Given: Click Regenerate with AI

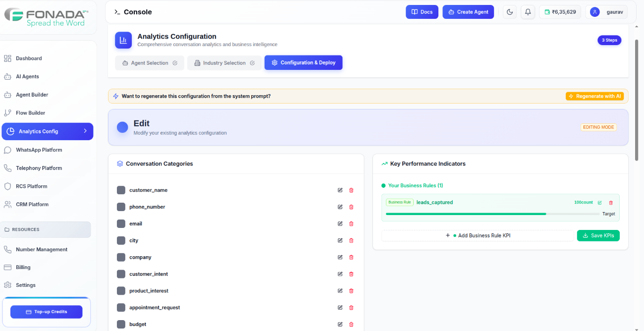Looking at the screenshot, I should 594,96.
